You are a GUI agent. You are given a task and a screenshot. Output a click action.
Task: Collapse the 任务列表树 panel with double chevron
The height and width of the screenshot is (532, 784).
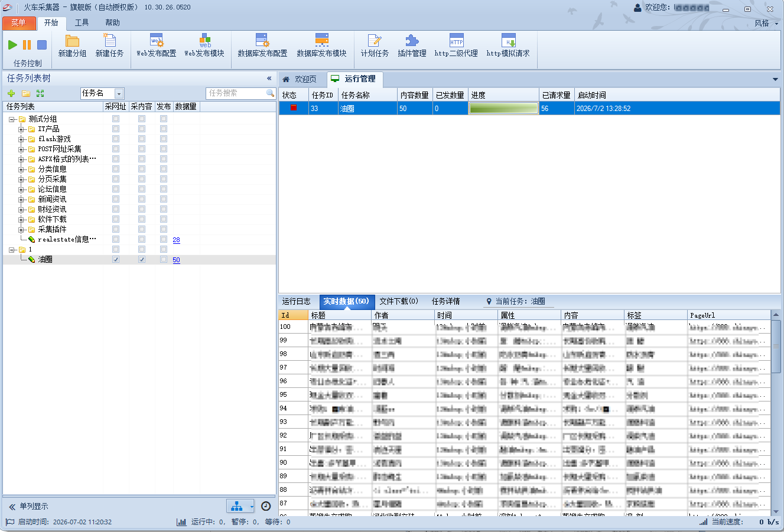pyautogui.click(x=269, y=78)
